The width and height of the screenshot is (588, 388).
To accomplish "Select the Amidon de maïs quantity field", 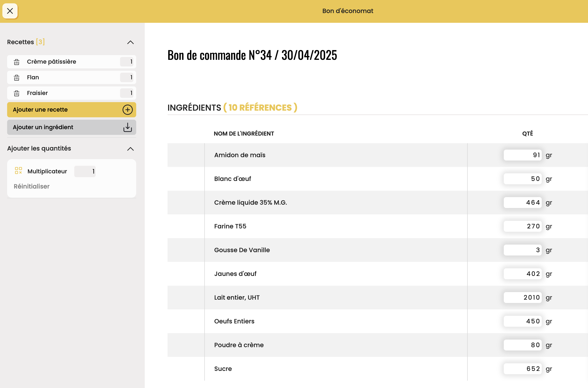I will tap(523, 155).
